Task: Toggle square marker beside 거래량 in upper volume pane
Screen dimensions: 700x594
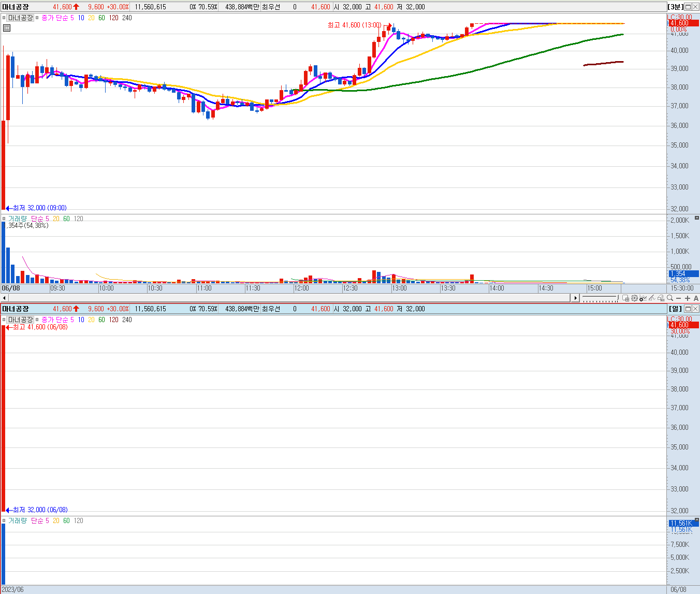Action: (x=4, y=219)
